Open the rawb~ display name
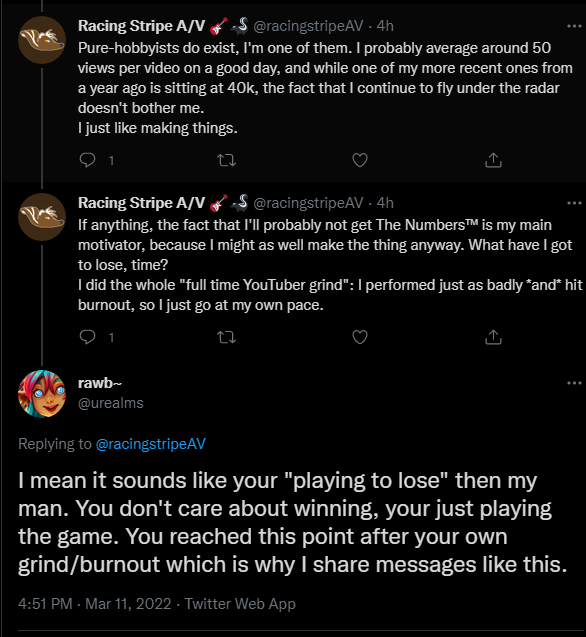 tap(100, 383)
